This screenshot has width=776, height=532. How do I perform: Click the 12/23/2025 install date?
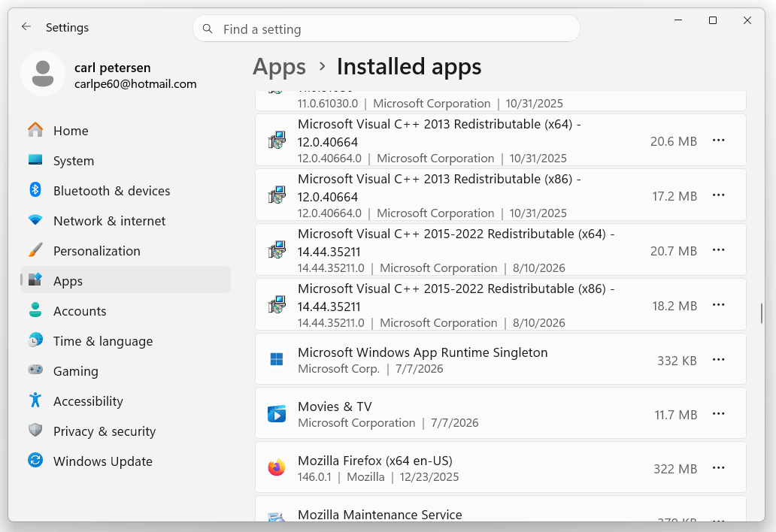[429, 477]
